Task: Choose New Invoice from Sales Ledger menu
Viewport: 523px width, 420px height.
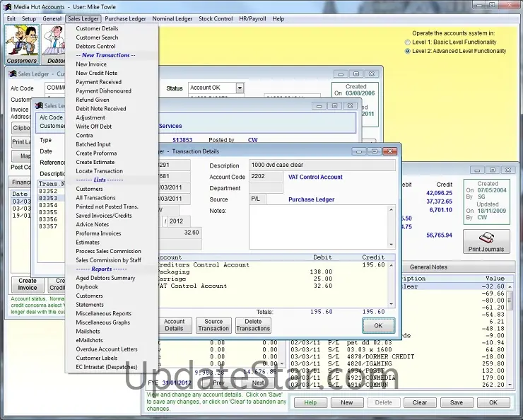Action: [x=91, y=64]
